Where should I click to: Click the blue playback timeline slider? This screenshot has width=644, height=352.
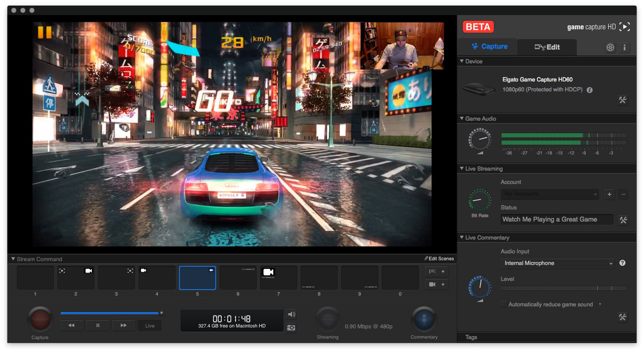click(x=110, y=313)
